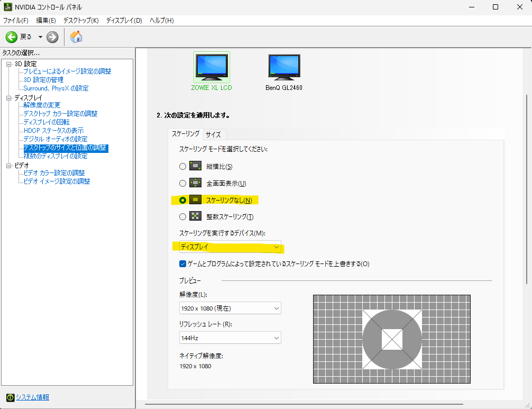The height and width of the screenshot is (409, 532).
Task: Open the 1920 x 1080 (現在) resolution dropdown
Action: click(230, 308)
